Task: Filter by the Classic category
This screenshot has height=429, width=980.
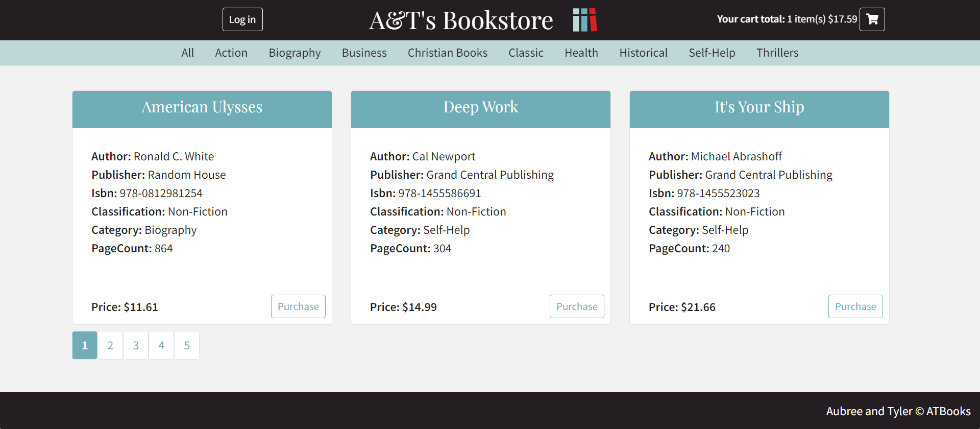Action: coord(526,53)
